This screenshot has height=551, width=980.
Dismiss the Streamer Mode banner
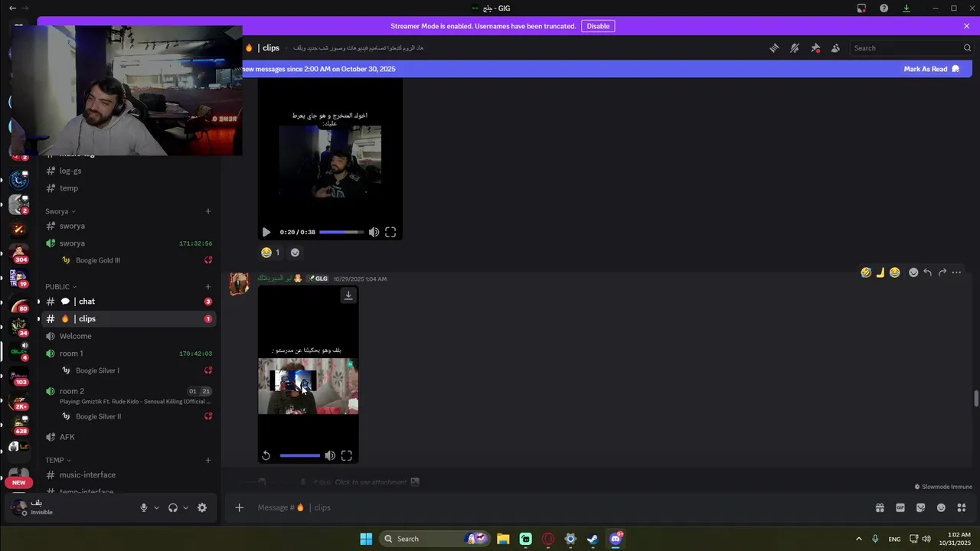click(x=966, y=26)
